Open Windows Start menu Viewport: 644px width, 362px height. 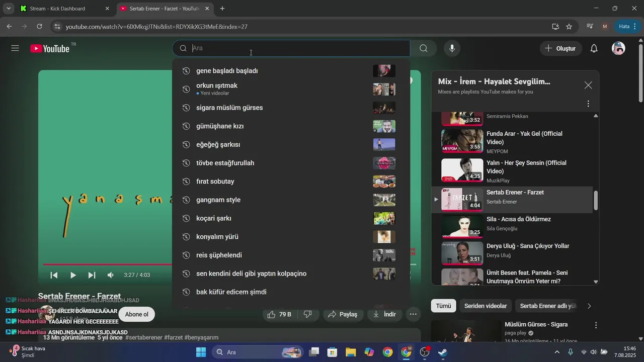tap(201, 352)
